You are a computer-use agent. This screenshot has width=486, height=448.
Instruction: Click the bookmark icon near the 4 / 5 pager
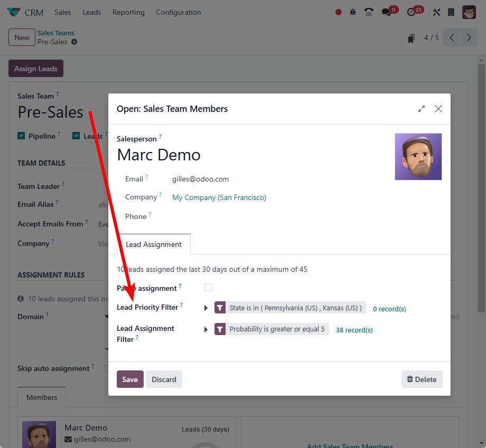[412, 39]
